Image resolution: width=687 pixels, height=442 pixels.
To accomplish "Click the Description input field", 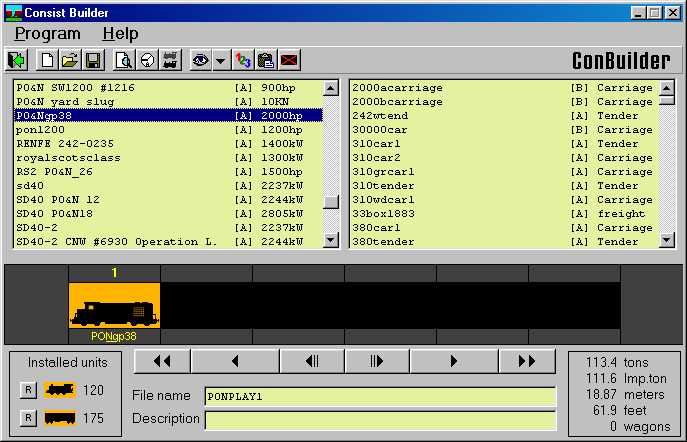I will pos(380,420).
